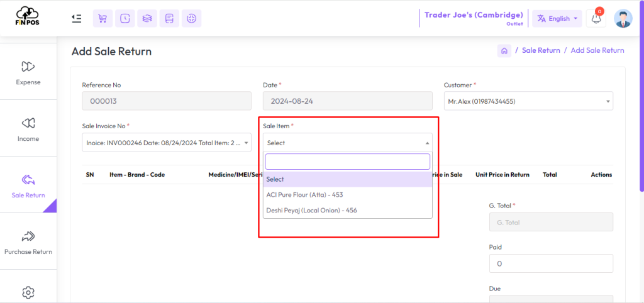Open the register book shortcut icon

click(x=169, y=18)
